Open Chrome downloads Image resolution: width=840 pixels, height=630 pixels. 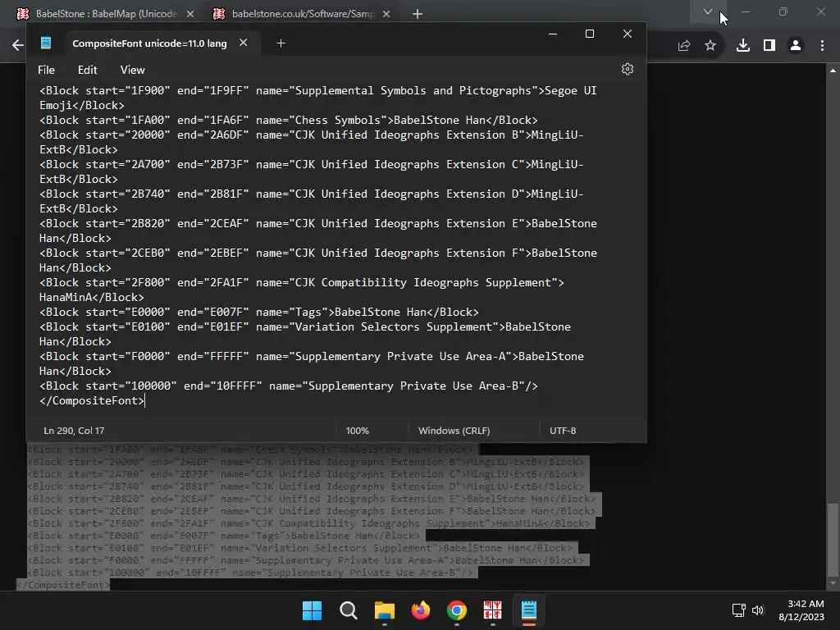pyautogui.click(x=743, y=46)
